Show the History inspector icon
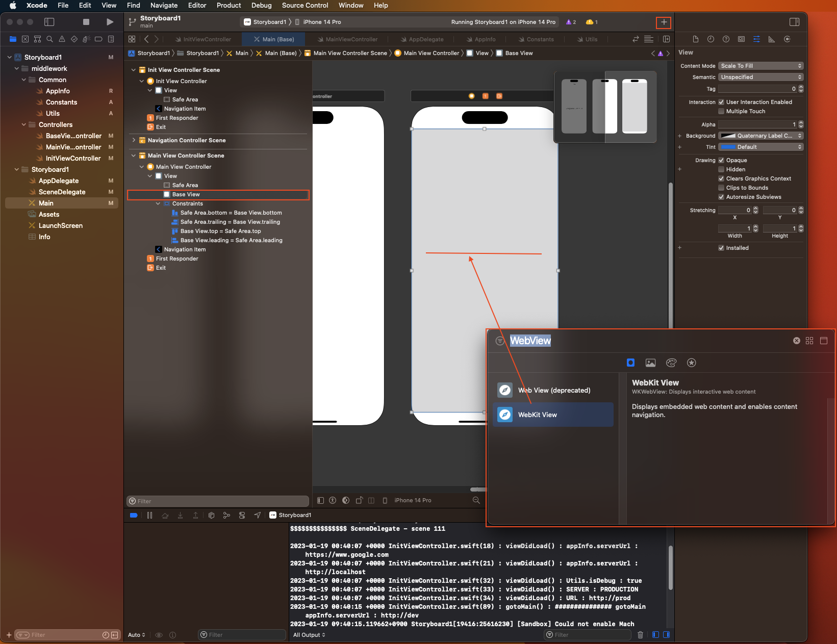 click(x=711, y=39)
